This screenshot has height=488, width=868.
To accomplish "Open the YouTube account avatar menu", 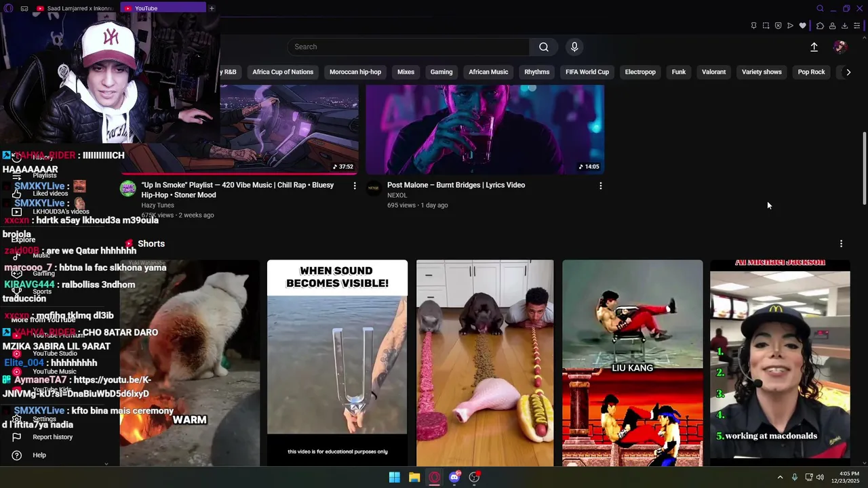I will pos(840,47).
